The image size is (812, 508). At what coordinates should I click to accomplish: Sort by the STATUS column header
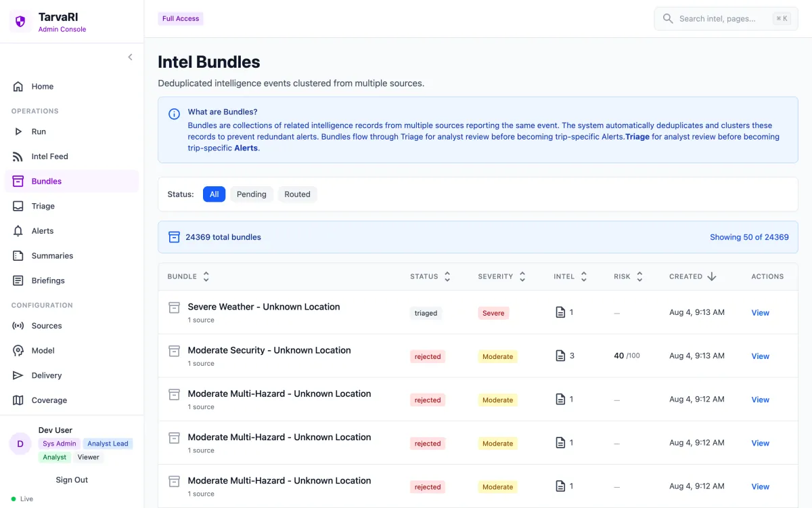click(x=430, y=276)
